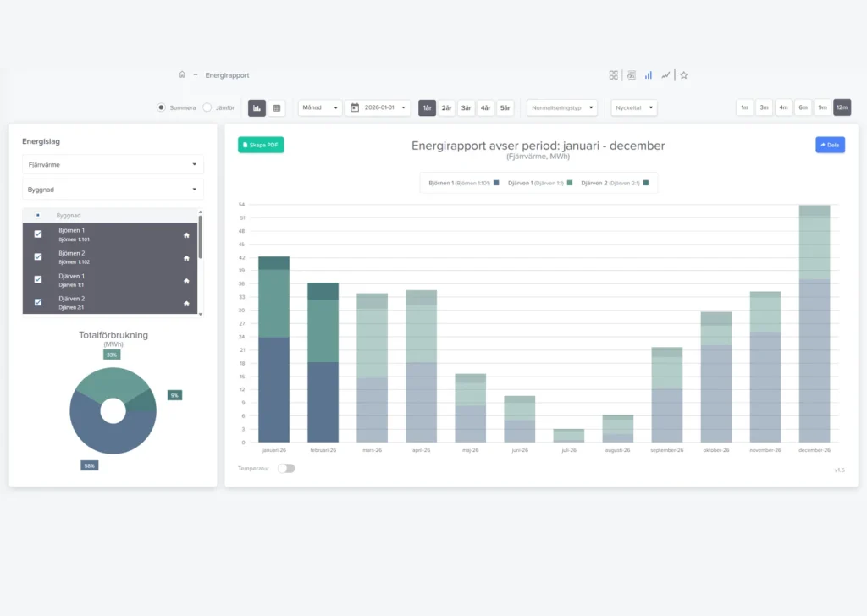The image size is (867, 616).
Task: Switch to table view
Action: pyautogui.click(x=277, y=108)
